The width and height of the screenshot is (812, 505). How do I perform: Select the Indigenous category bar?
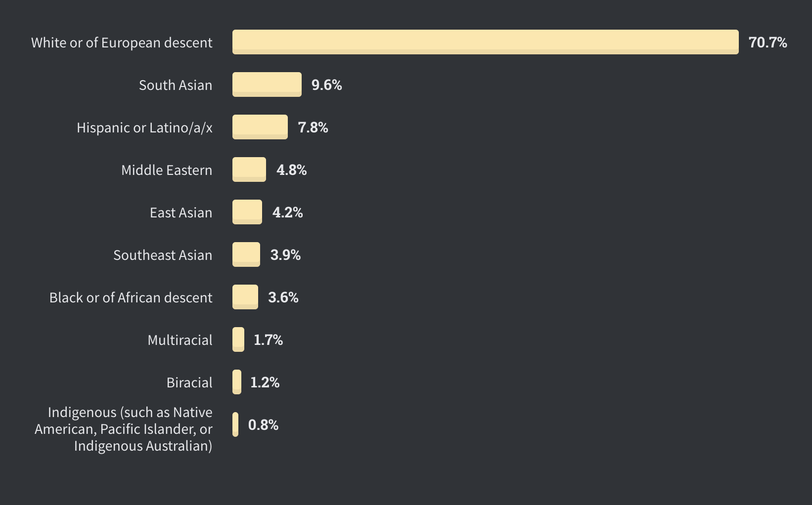tap(235, 424)
